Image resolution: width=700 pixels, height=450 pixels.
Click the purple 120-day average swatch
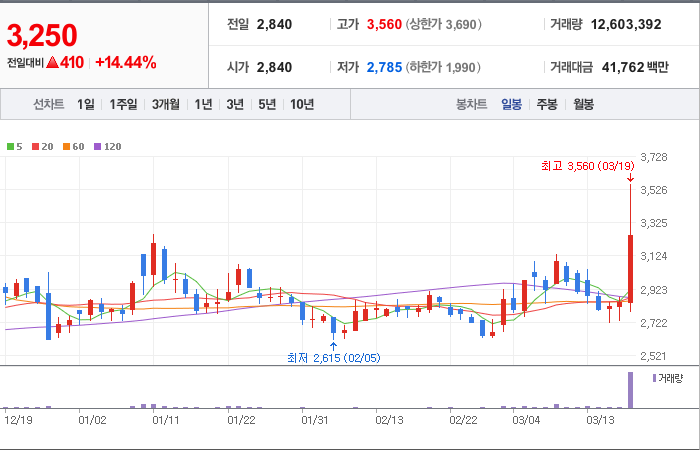[x=97, y=146]
